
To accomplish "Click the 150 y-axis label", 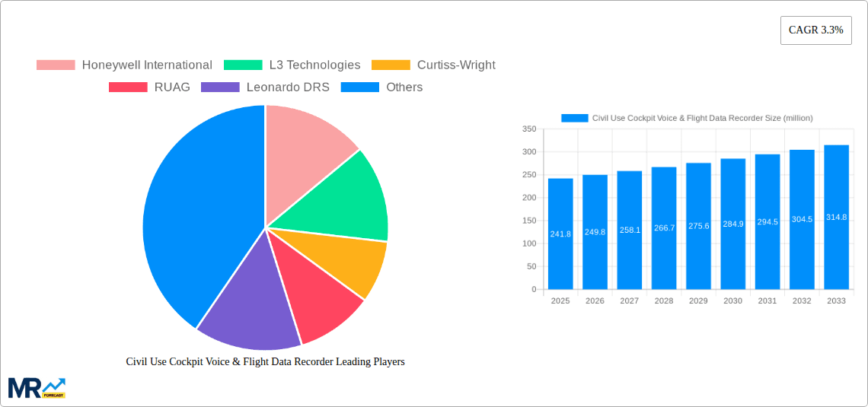I will 529,221.
